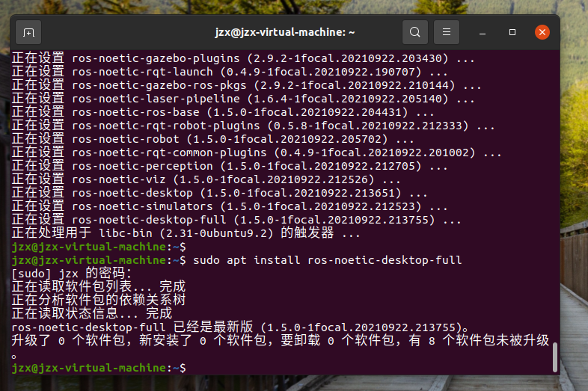
Task: Click the ros-noetic-simulators line
Action: point(230,207)
